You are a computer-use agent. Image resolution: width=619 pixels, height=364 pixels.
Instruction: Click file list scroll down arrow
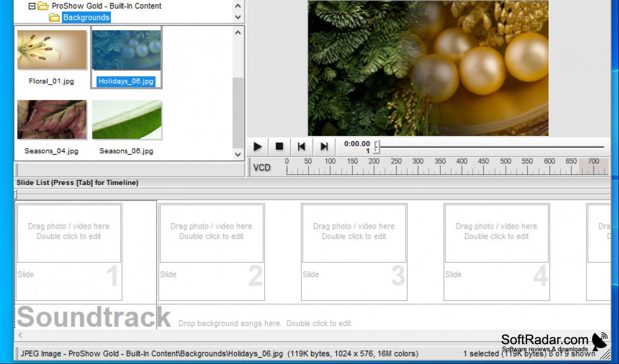click(x=238, y=154)
